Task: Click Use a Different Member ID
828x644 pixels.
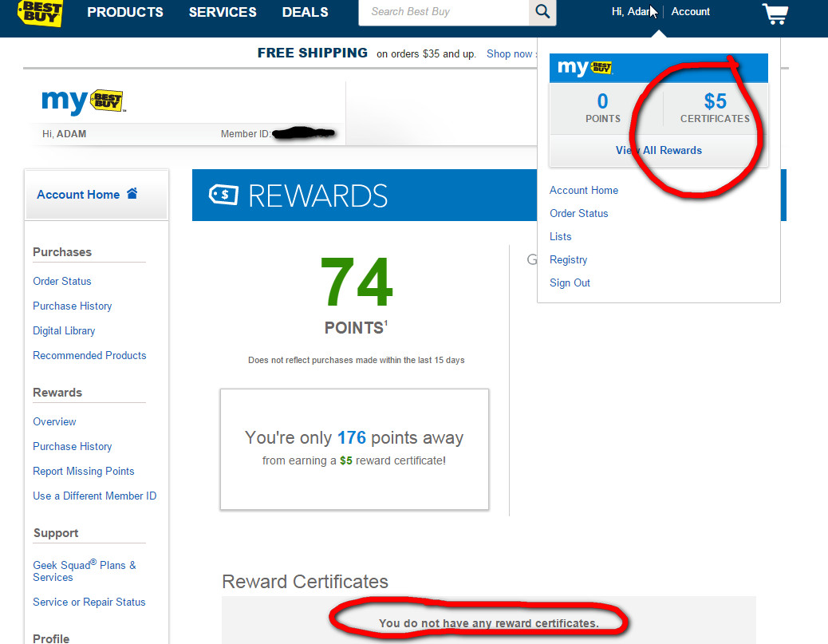Action: pyautogui.click(x=94, y=496)
